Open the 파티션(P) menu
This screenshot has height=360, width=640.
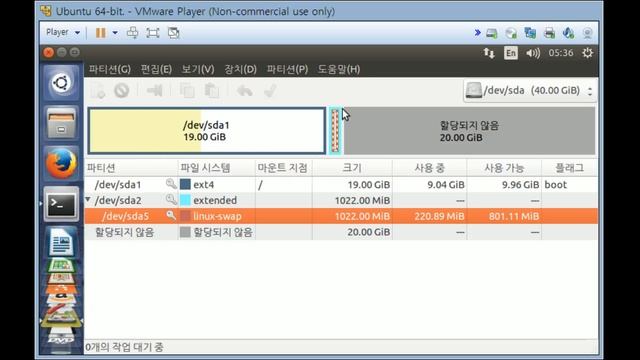pos(287,69)
